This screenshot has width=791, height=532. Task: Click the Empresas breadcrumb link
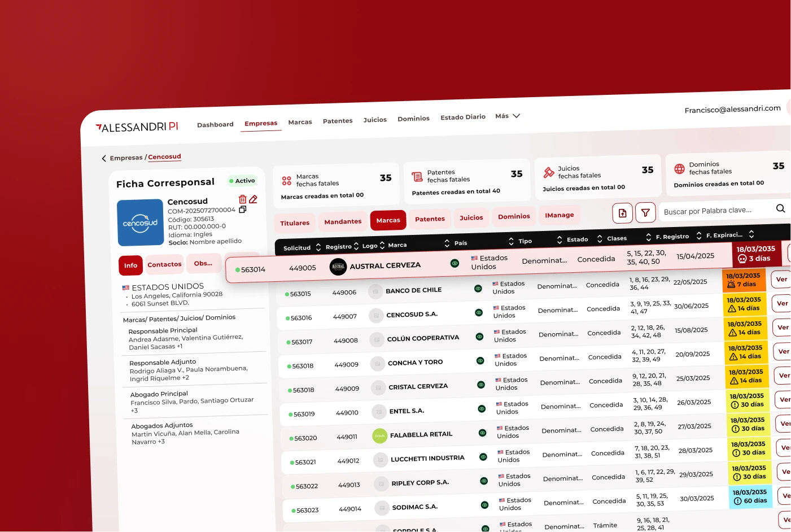[126, 158]
